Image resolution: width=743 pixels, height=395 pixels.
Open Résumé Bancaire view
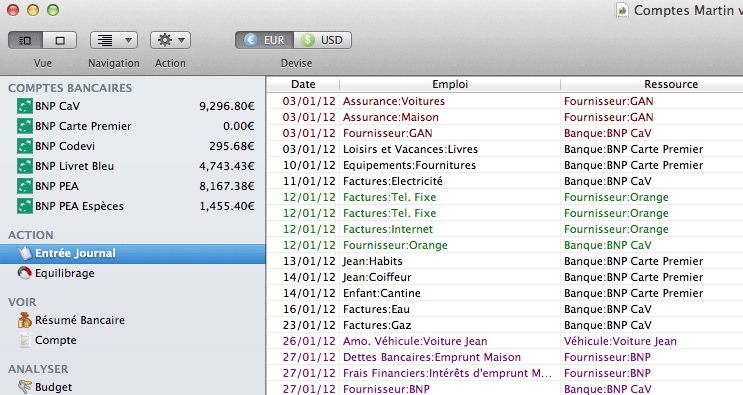coord(80,320)
